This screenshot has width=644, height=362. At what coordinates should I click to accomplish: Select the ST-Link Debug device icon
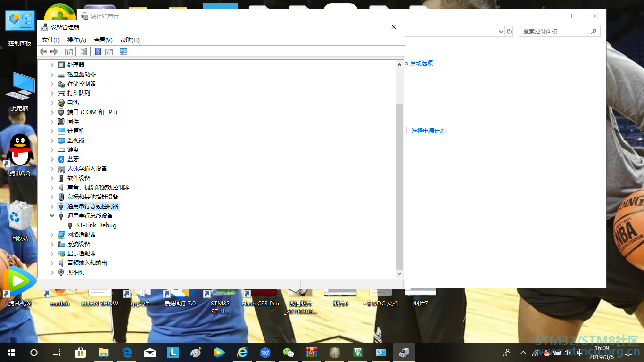point(70,225)
